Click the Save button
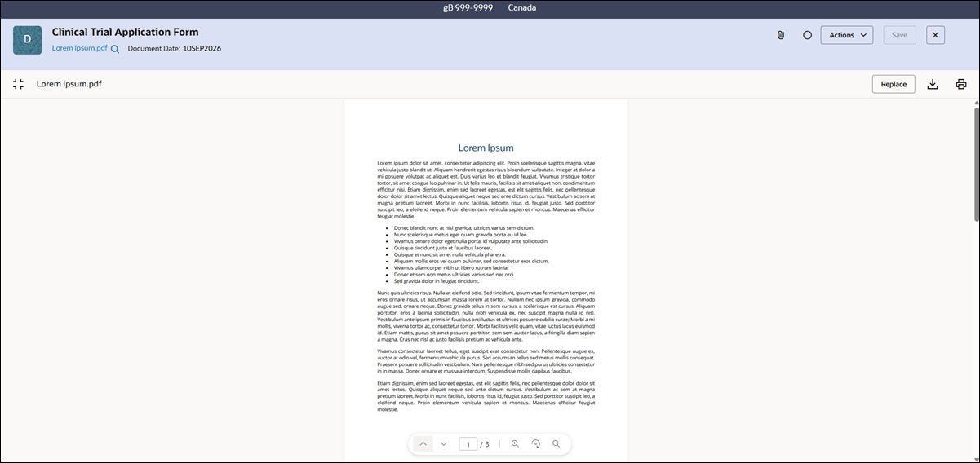Viewport: 980px width, 463px height. point(899,35)
